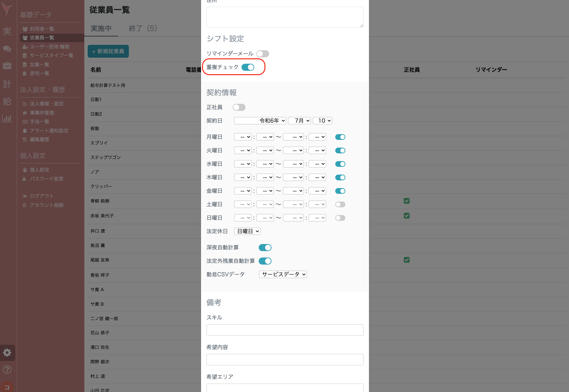Open the 契約日 year dropdown 令和6年

pyautogui.click(x=260, y=121)
